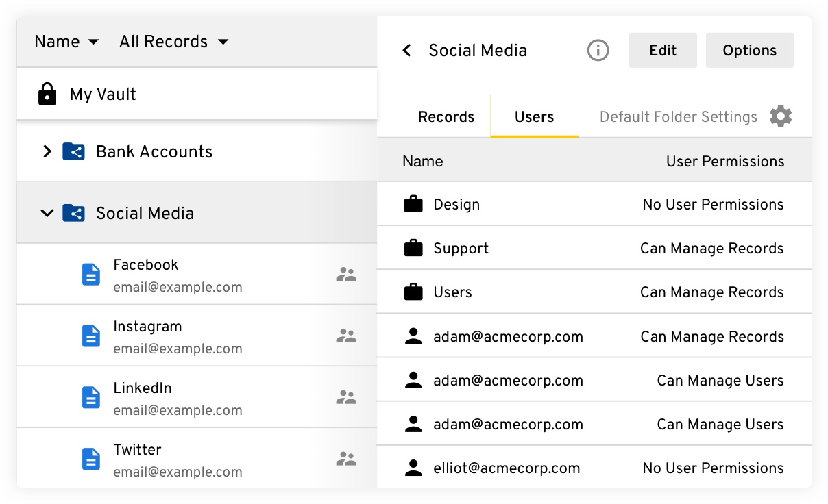Select the Bank Accounts folder label
The image size is (828, 504).
tap(154, 151)
